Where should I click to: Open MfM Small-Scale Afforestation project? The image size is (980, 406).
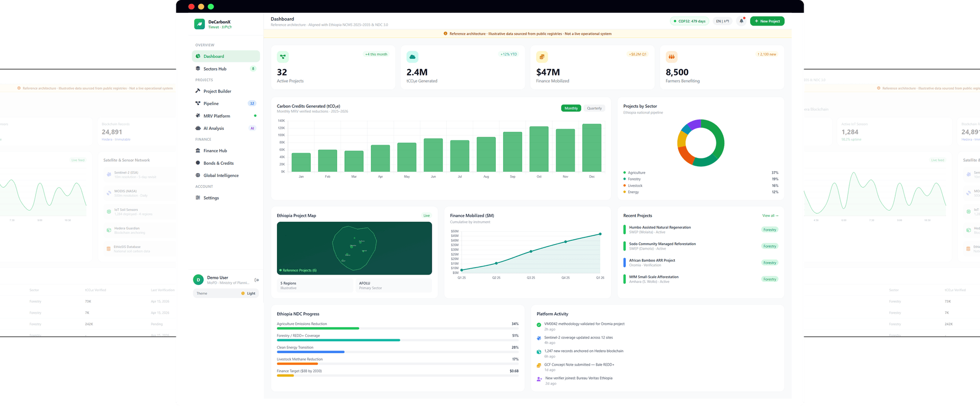coord(701,279)
